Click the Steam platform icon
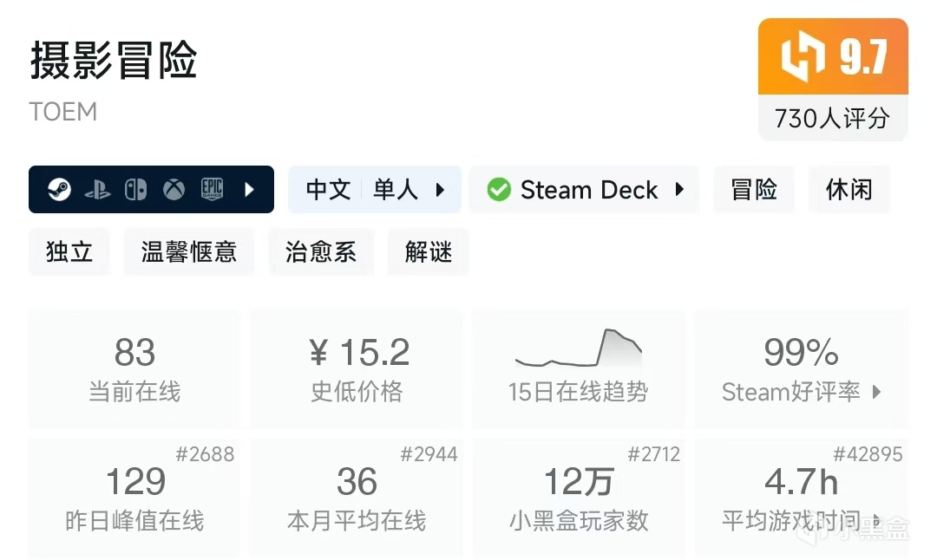Image resolution: width=937 pixels, height=560 pixels. tap(59, 190)
